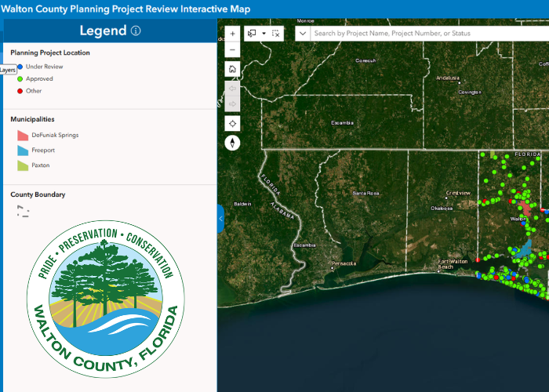
Task: Open the search source dropdown chevron
Action: pos(303,34)
